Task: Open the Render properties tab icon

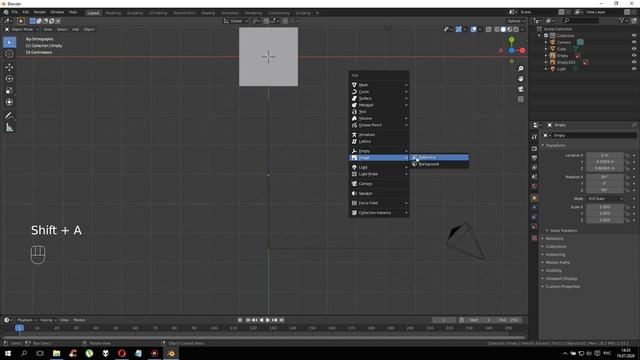Action: (x=534, y=149)
